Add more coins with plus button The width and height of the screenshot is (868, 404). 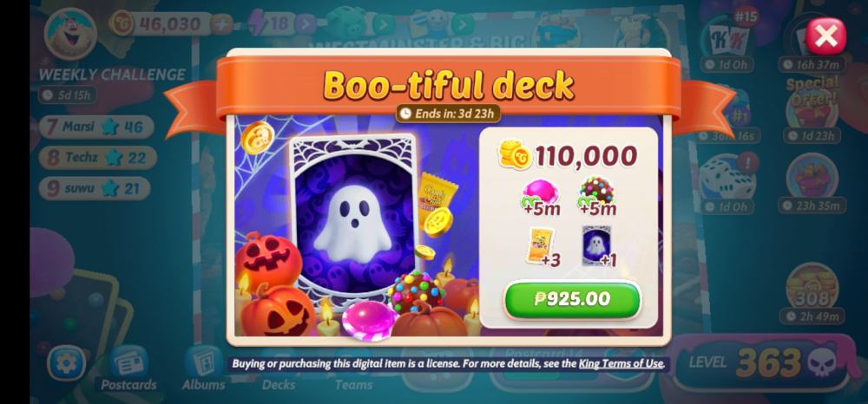(222, 24)
